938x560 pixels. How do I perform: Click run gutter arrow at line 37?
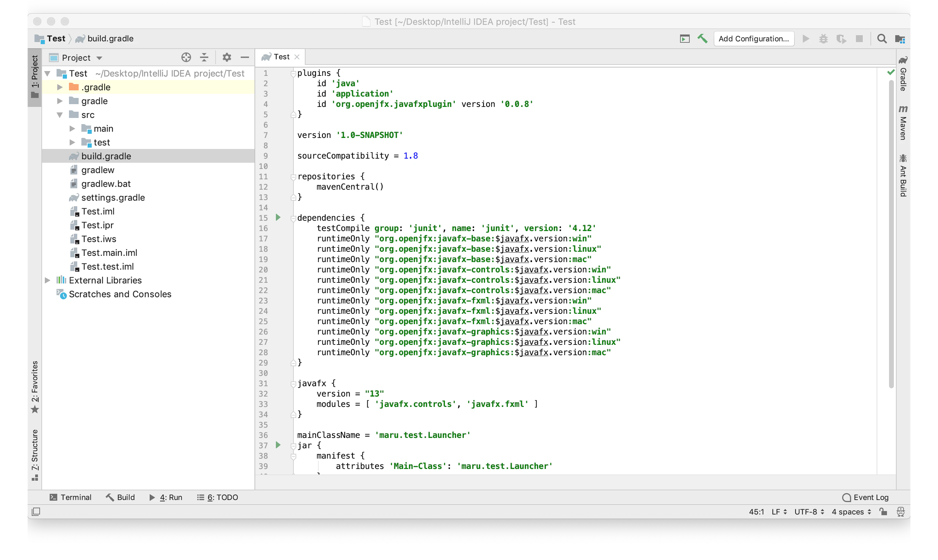pyautogui.click(x=278, y=445)
